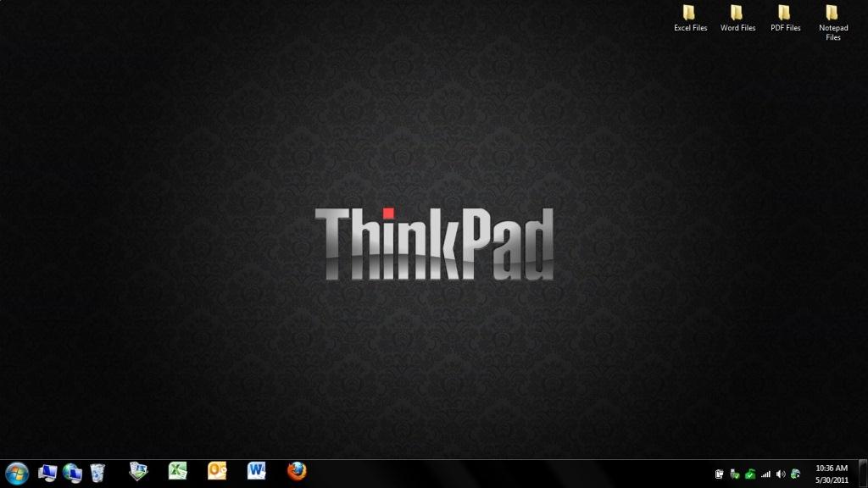Open the clock showing 10:36 AM
This screenshot has height=488, width=868.
click(831, 473)
